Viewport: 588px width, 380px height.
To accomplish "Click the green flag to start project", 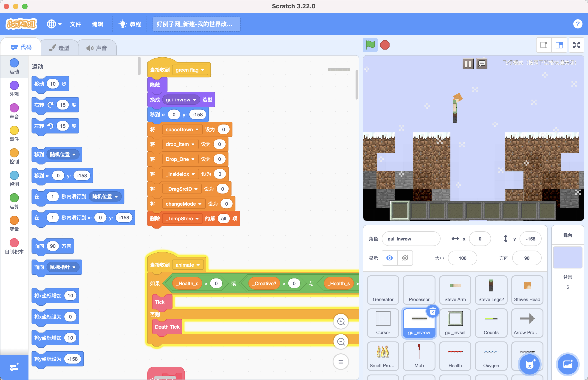I will tap(370, 45).
